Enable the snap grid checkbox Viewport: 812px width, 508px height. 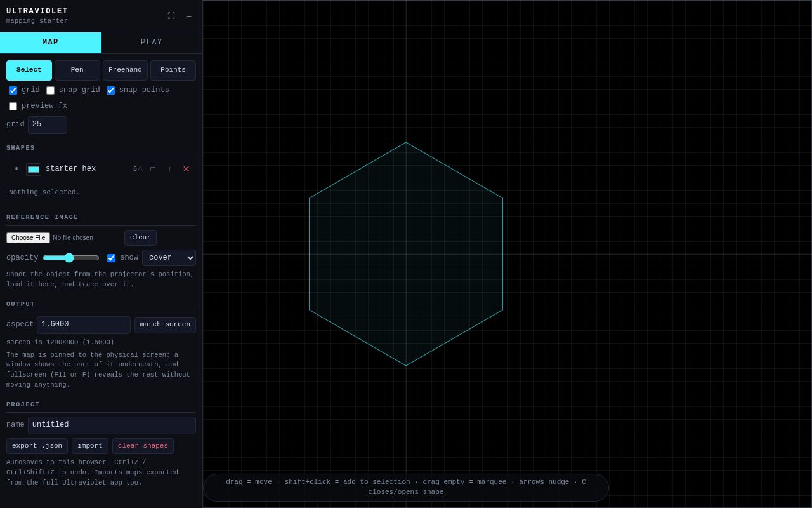[x=51, y=91]
